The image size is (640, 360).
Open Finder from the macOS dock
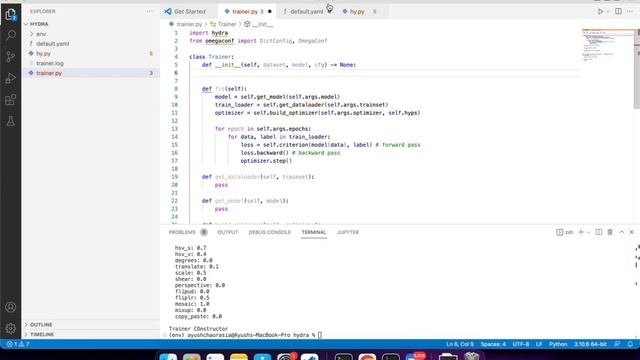pos(168,357)
